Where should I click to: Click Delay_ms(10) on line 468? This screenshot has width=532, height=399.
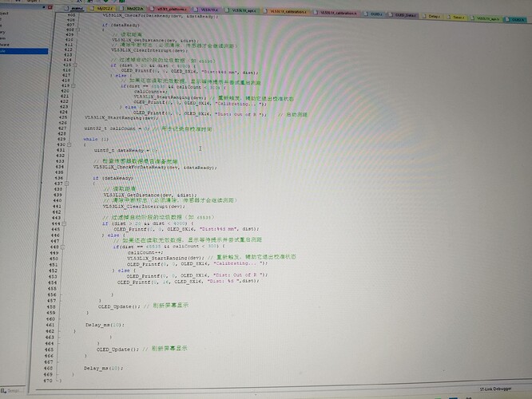click(x=104, y=368)
